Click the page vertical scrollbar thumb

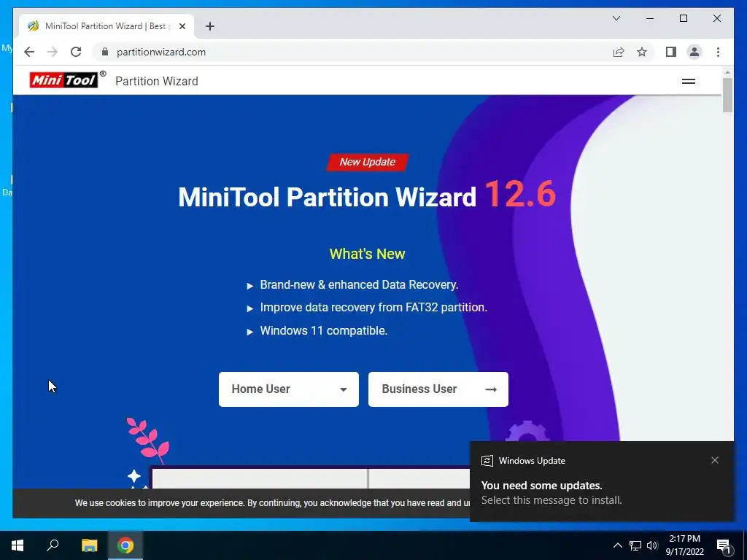click(x=727, y=96)
